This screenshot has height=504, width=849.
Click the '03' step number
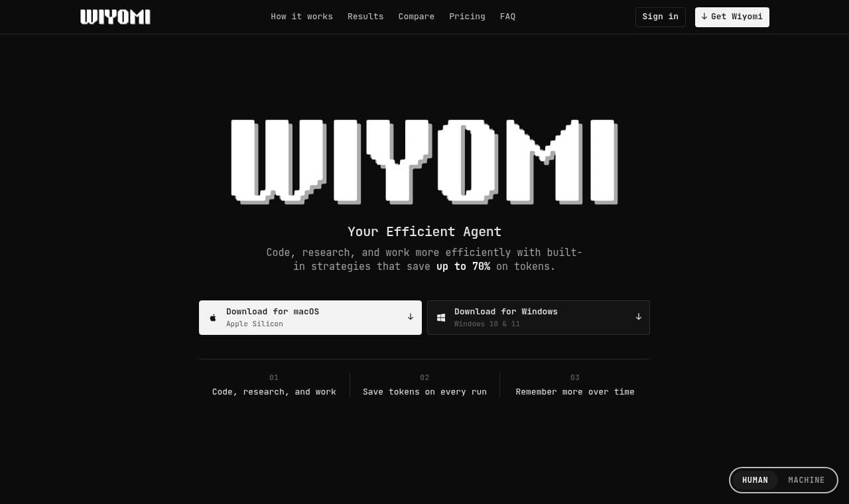coord(575,377)
